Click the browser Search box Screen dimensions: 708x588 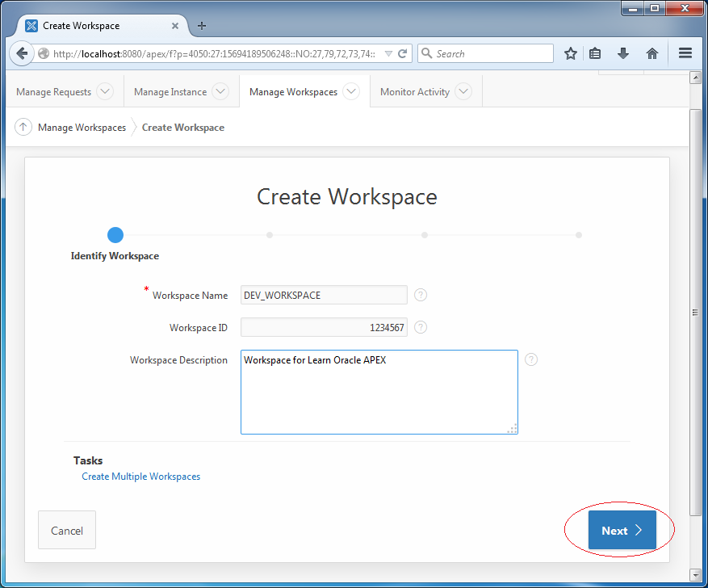tap(485, 53)
